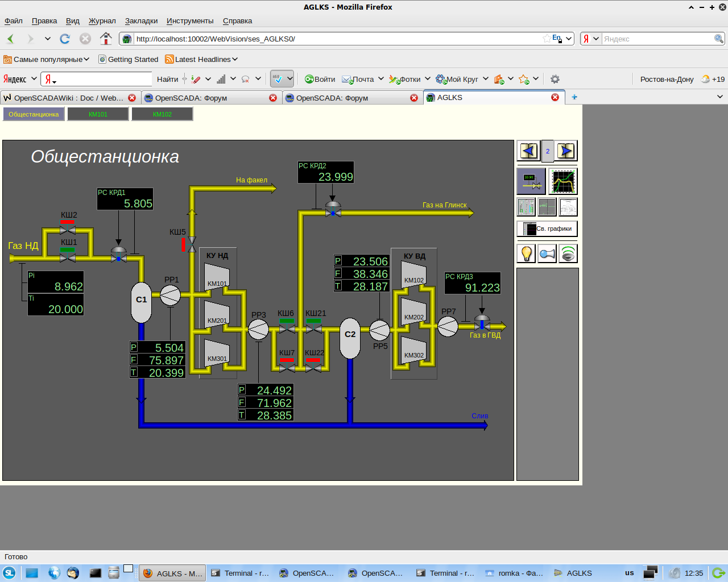Click the Св. графики button
The width and height of the screenshot is (728, 582).
(547, 228)
